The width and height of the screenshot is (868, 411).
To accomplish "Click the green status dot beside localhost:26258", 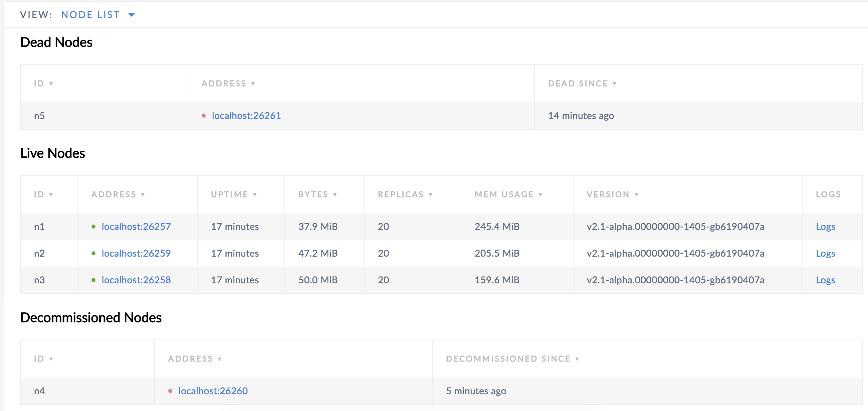I will 94,280.
